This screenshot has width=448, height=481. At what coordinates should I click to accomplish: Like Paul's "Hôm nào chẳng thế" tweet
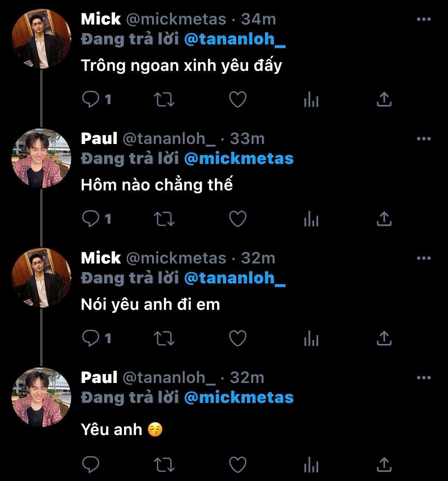pyautogui.click(x=237, y=219)
